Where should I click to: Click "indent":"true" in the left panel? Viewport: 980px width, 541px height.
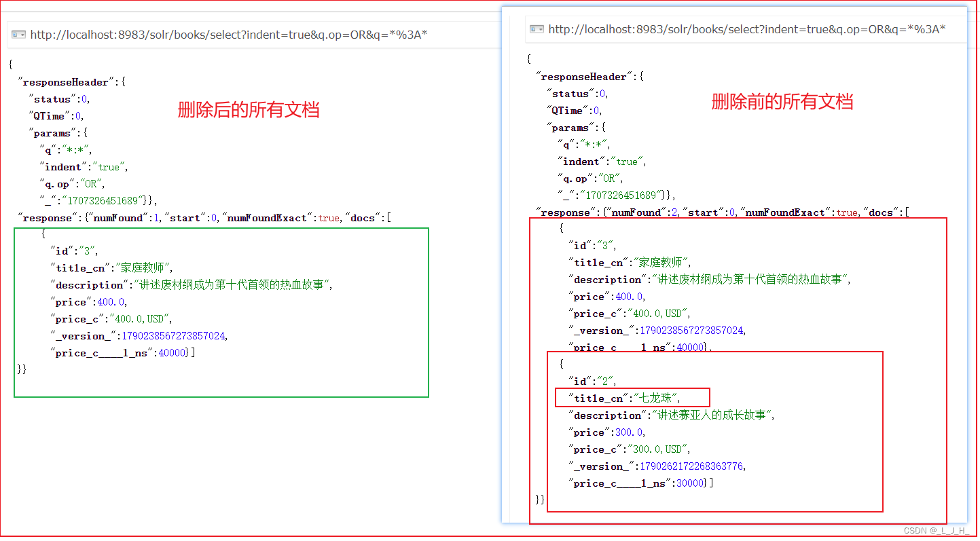pos(84,167)
